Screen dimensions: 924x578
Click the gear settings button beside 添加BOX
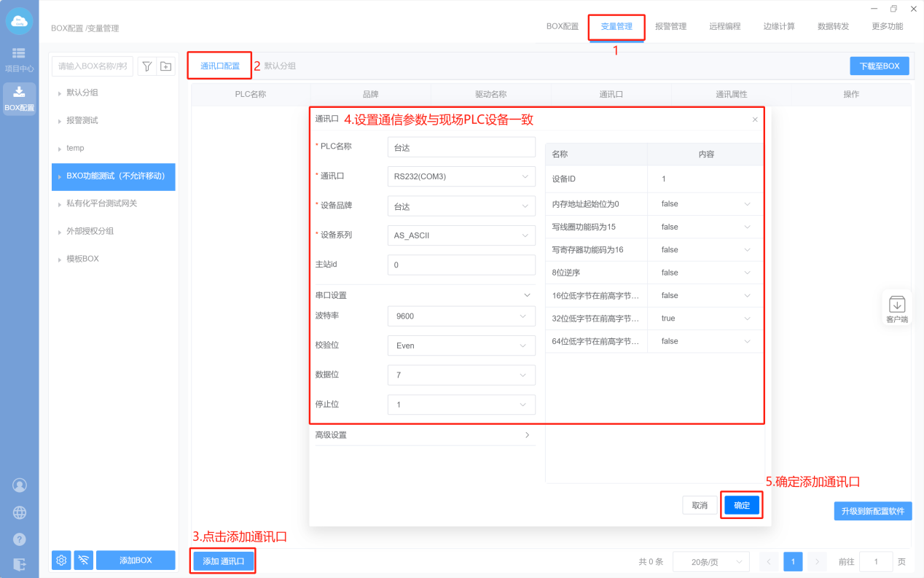tap(61, 560)
